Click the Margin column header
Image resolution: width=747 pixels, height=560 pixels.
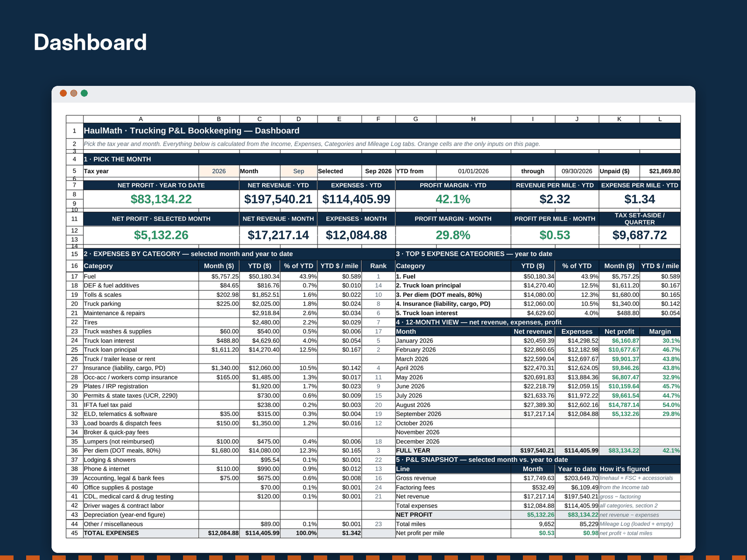coord(660,331)
